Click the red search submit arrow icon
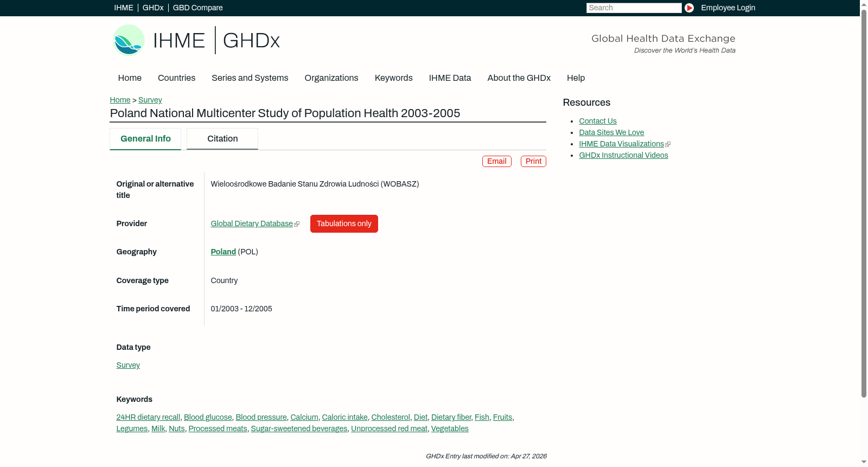Image resolution: width=868 pixels, height=467 pixels. coord(689,8)
